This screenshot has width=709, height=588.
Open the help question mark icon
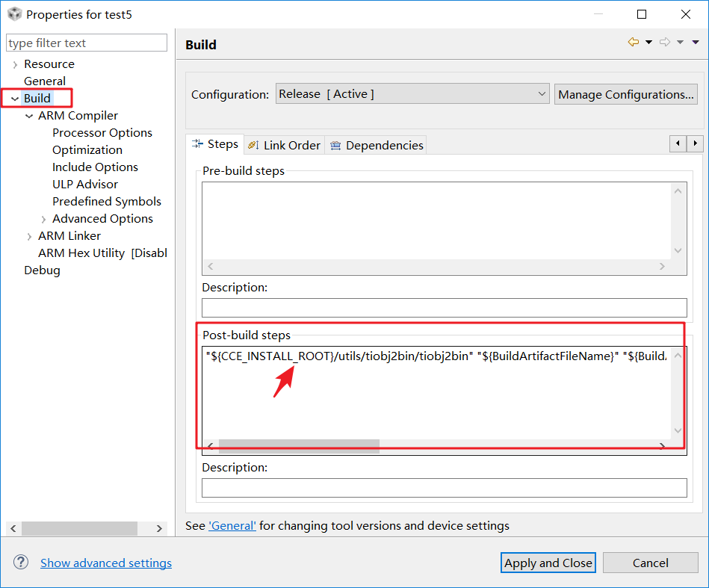coord(21,563)
